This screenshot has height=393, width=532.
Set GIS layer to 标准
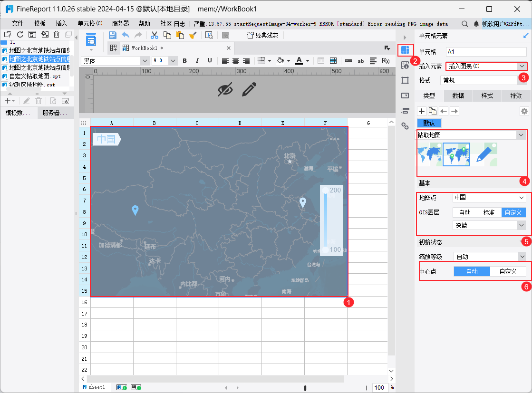489,212
